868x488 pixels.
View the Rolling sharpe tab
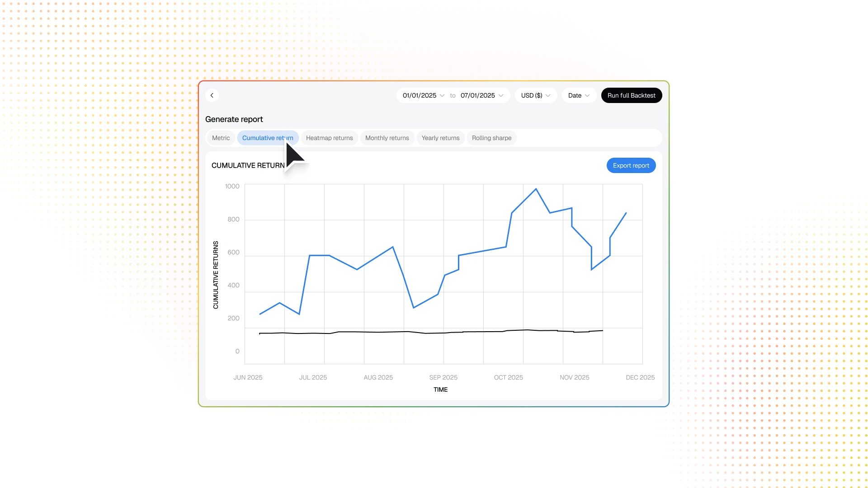pos(491,138)
